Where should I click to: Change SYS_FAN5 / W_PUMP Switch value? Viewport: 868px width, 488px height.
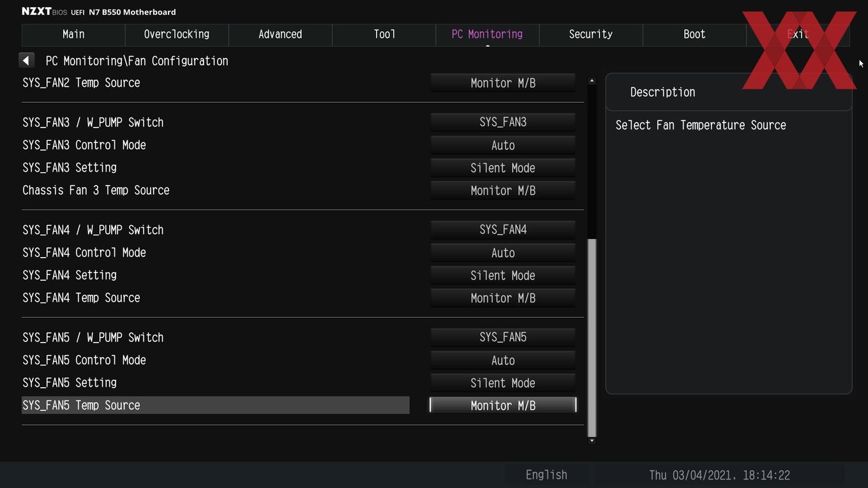(x=503, y=337)
